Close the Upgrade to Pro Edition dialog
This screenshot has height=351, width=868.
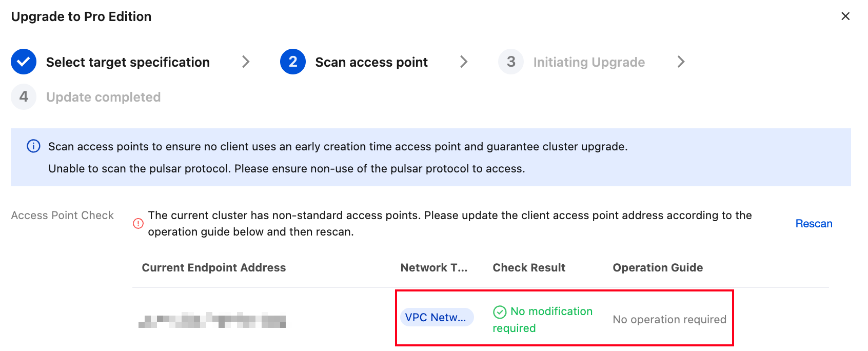845,16
